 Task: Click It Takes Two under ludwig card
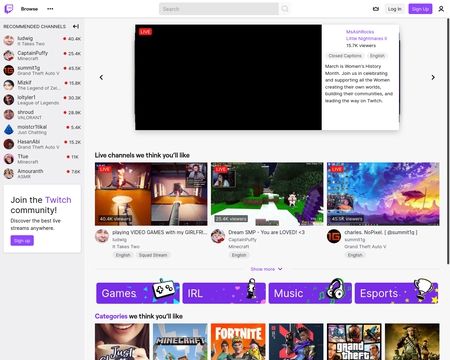(126, 247)
